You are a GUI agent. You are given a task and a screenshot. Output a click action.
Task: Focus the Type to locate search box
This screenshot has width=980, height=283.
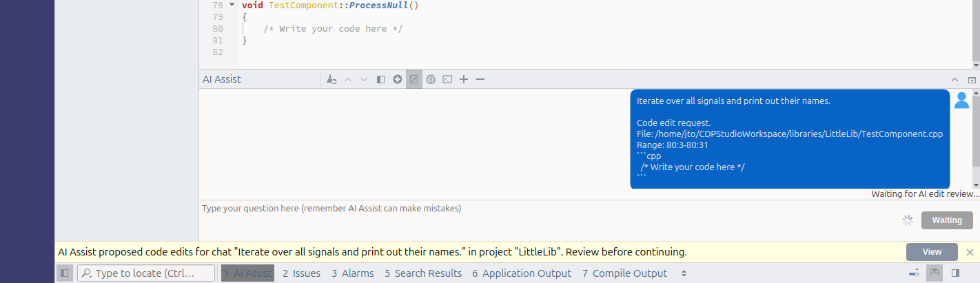tap(146, 273)
